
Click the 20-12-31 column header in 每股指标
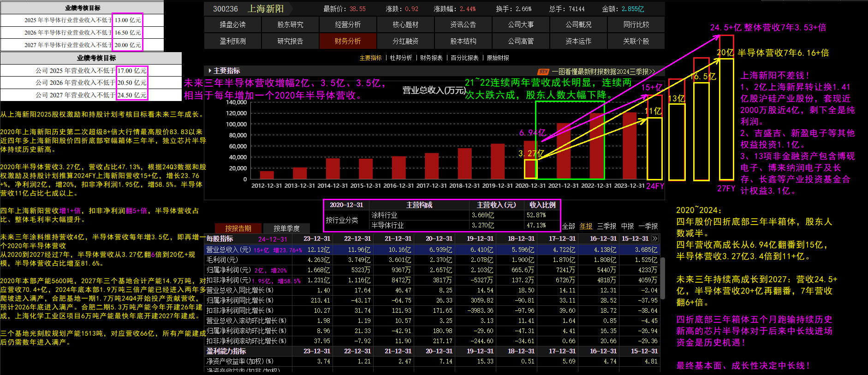tap(439, 238)
